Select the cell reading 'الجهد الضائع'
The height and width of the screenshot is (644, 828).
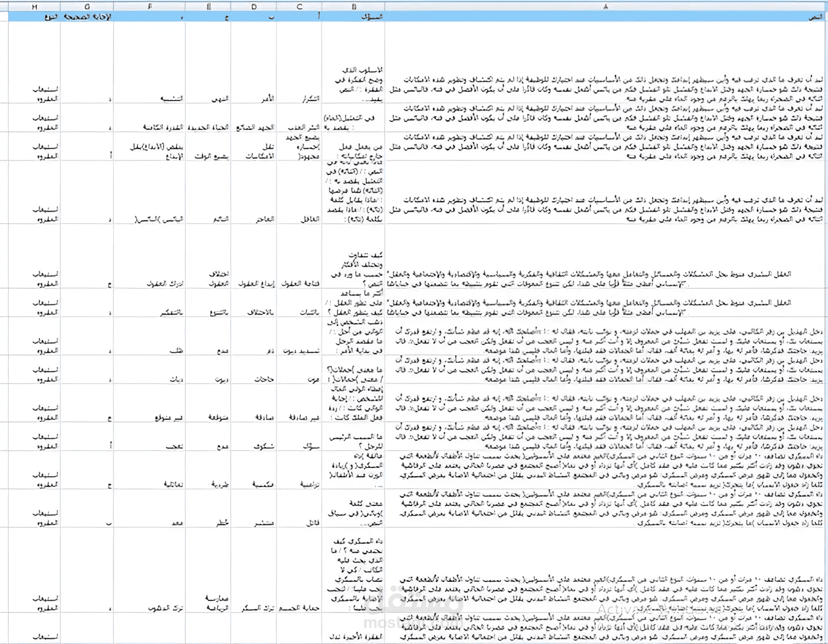pyautogui.click(x=254, y=118)
